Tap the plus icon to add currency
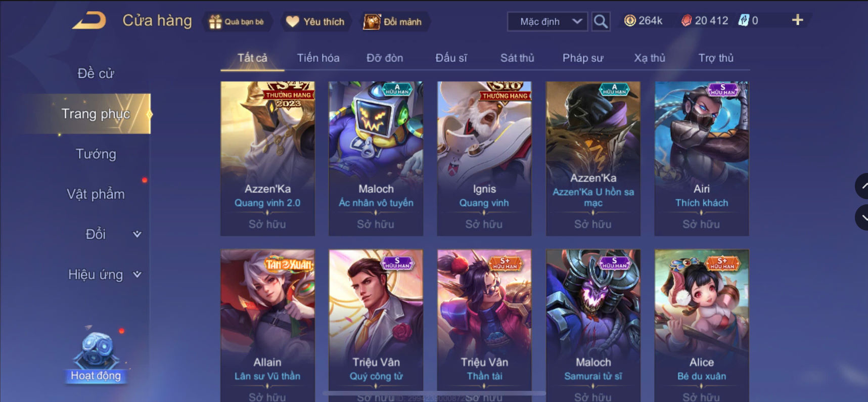 [x=797, y=20]
